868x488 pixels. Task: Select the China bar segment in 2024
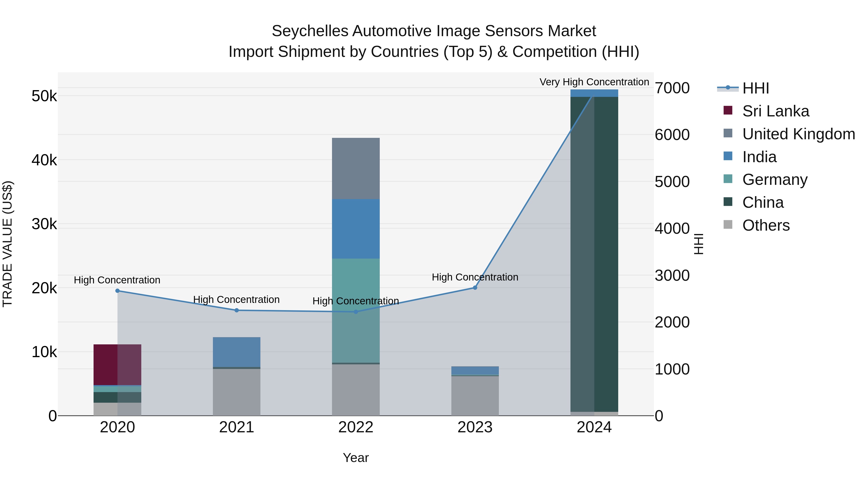(x=594, y=254)
